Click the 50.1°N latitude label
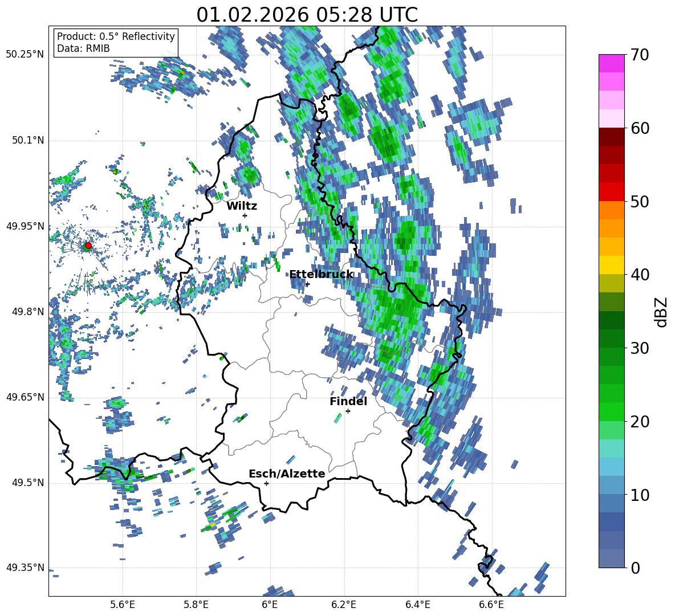675x616 pixels. [28, 140]
